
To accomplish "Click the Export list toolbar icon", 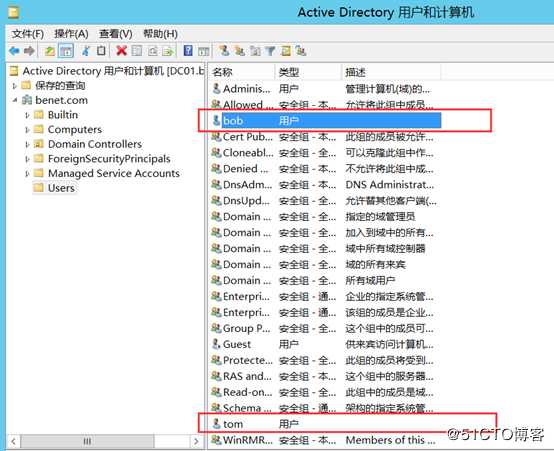I will click(x=168, y=51).
